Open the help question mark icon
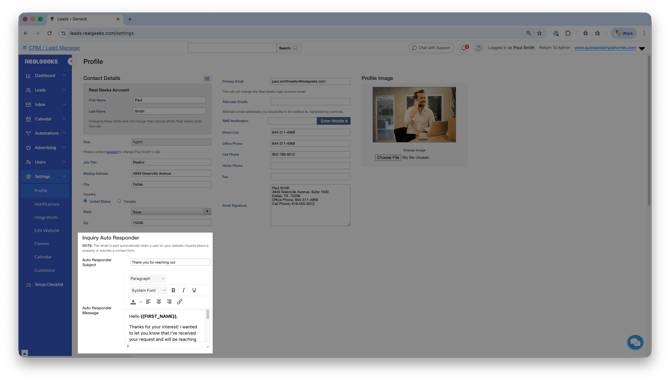670x382 pixels. (x=479, y=48)
